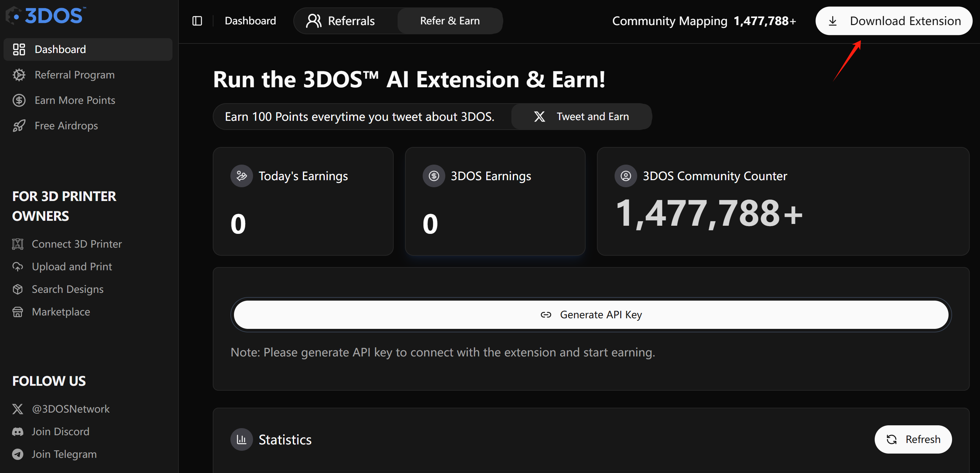
Task: Click the 3DOS logo
Action: tap(46, 16)
